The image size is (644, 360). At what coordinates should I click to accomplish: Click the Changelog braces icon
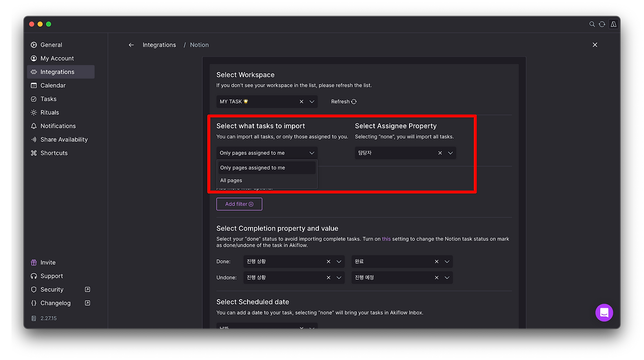(x=34, y=303)
